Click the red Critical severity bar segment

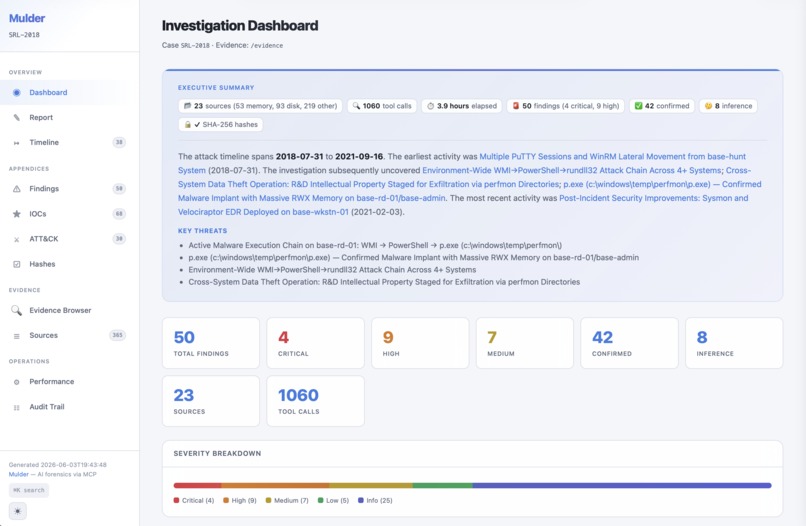[x=197, y=485]
